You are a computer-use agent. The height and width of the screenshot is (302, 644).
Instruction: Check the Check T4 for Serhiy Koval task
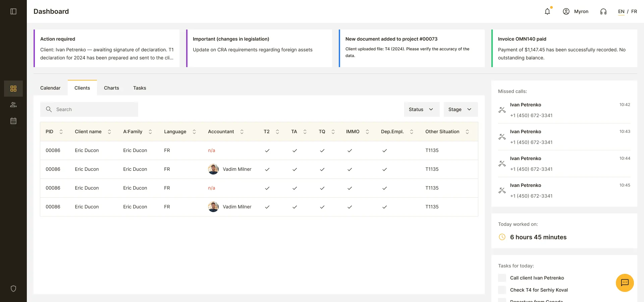[x=502, y=290]
